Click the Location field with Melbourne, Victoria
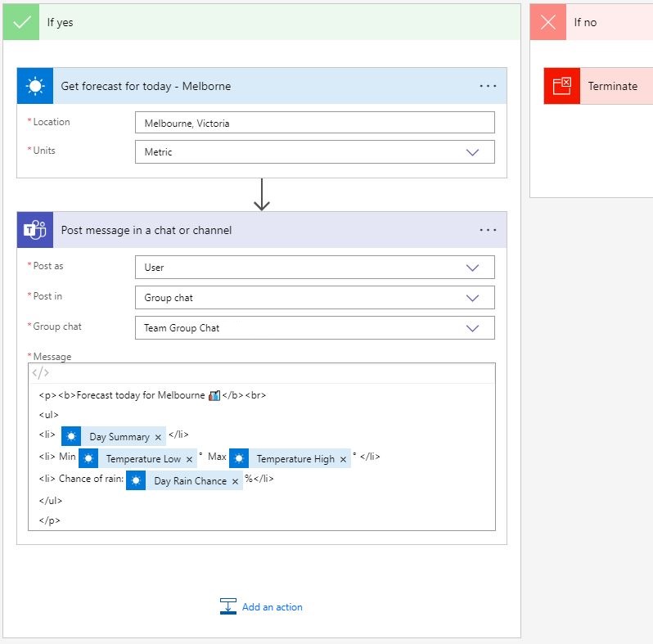Image resolution: width=653 pixels, height=644 pixels. coord(315,123)
